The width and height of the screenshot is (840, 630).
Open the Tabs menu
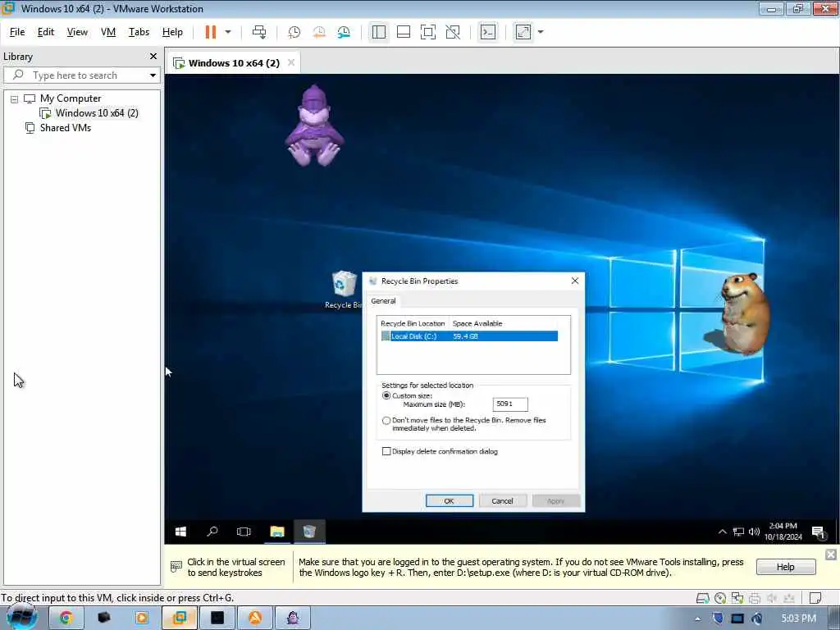(x=139, y=32)
